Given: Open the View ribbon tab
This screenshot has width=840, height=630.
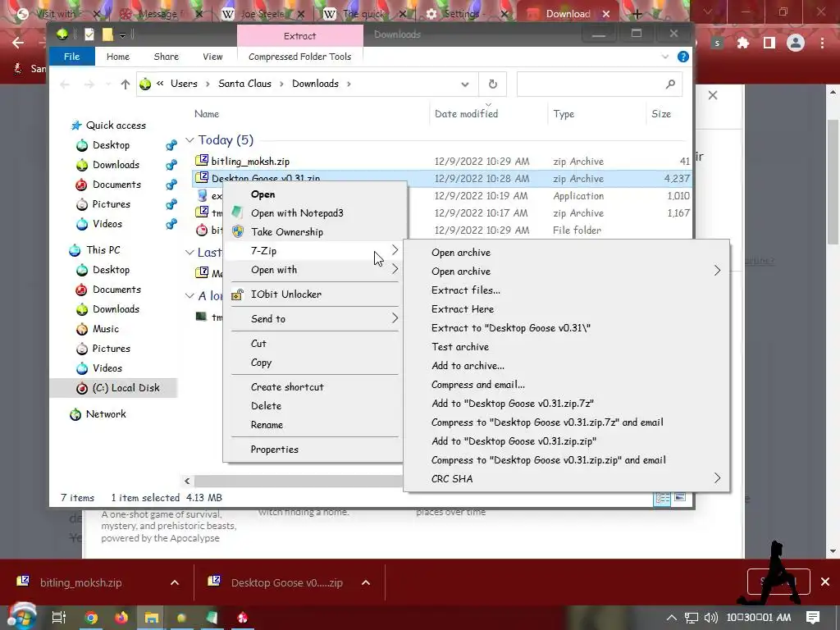Looking at the screenshot, I should [212, 57].
